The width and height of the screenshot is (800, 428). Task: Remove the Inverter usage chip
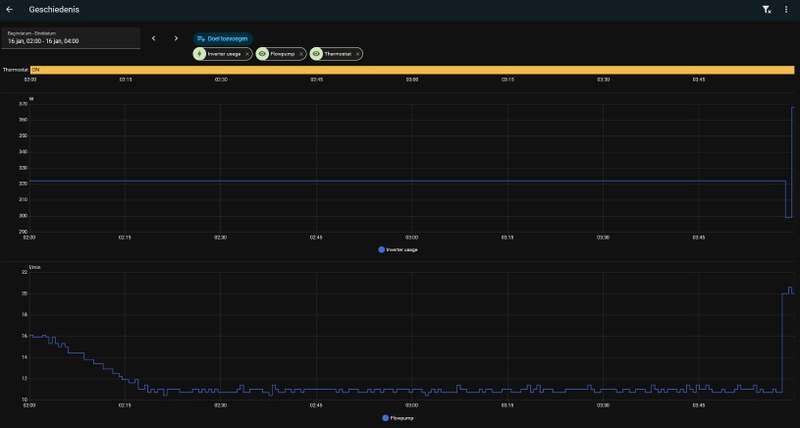click(247, 54)
